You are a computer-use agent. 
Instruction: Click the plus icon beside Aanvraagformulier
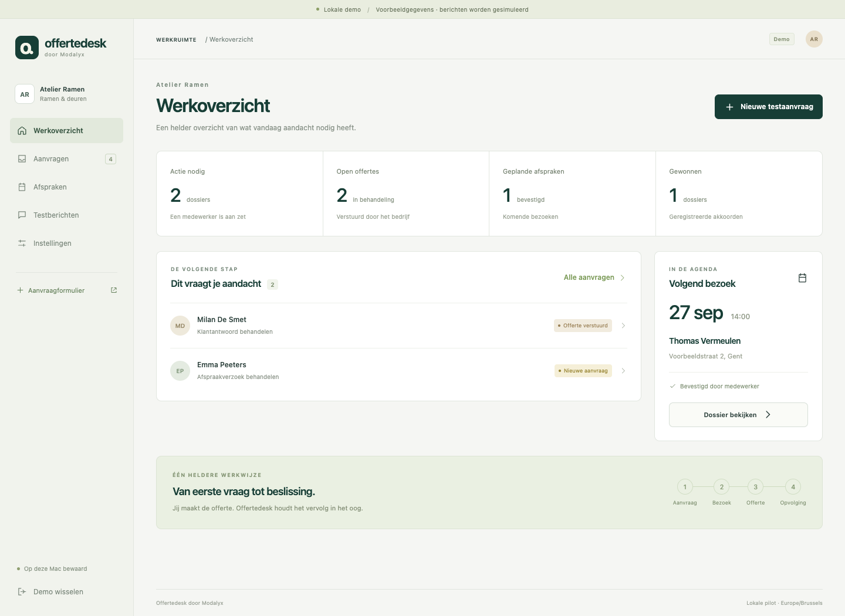click(x=20, y=290)
